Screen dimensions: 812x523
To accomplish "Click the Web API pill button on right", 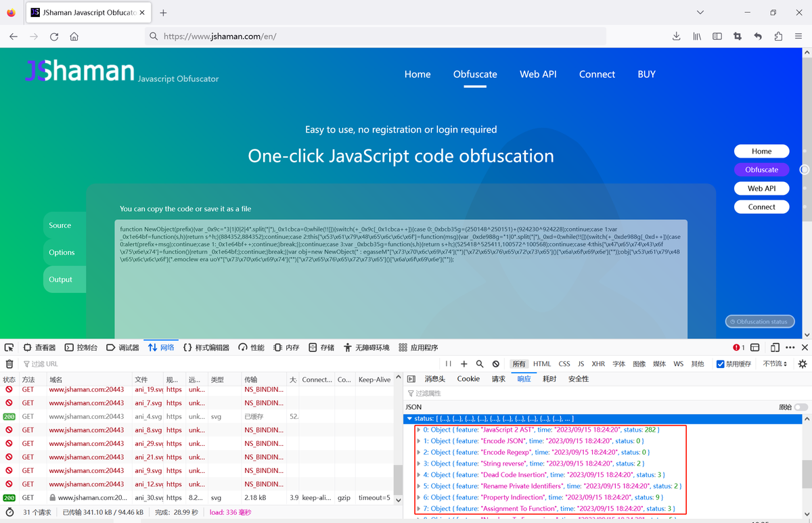I will 761,188.
